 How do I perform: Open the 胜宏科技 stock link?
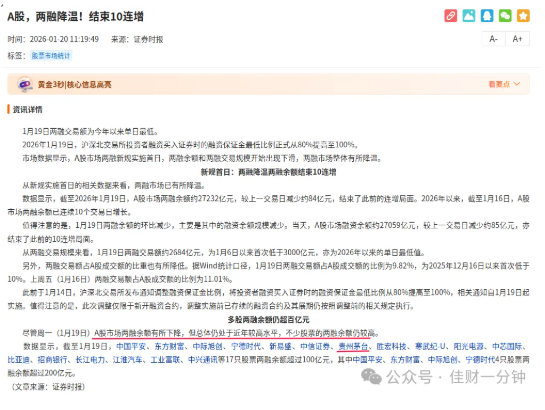[391, 346]
